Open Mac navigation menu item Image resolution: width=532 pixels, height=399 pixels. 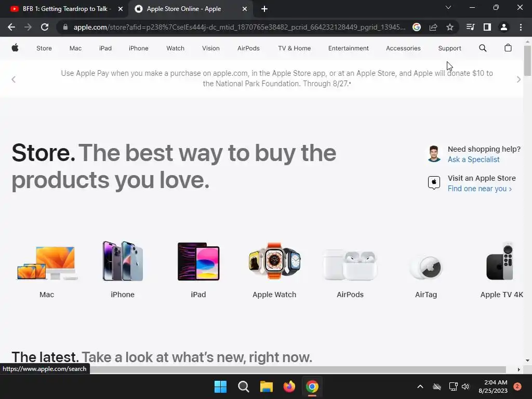pyautogui.click(x=75, y=48)
